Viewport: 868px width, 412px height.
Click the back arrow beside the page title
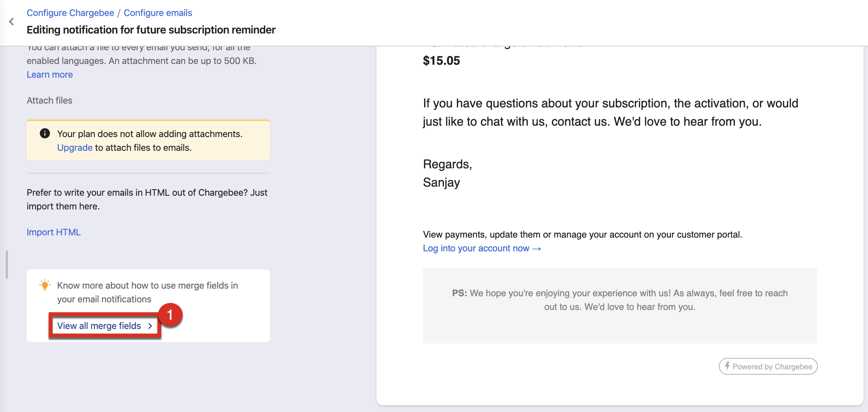tap(11, 22)
